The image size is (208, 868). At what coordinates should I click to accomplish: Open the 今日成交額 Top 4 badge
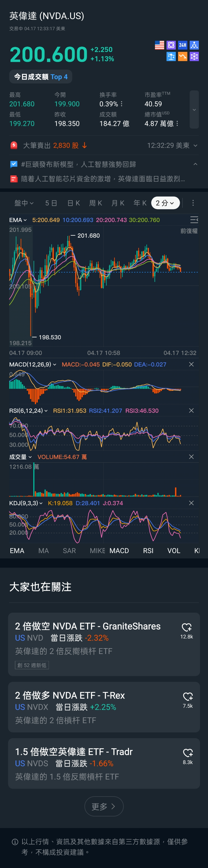click(x=41, y=77)
